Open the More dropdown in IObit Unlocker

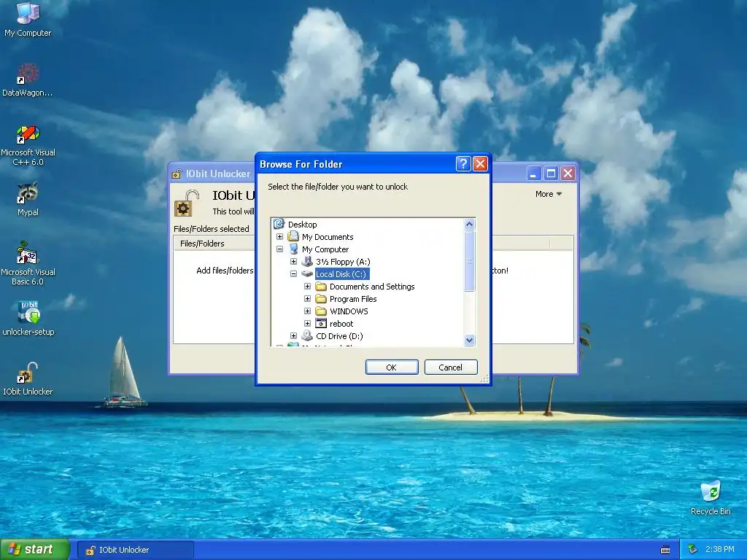(549, 194)
